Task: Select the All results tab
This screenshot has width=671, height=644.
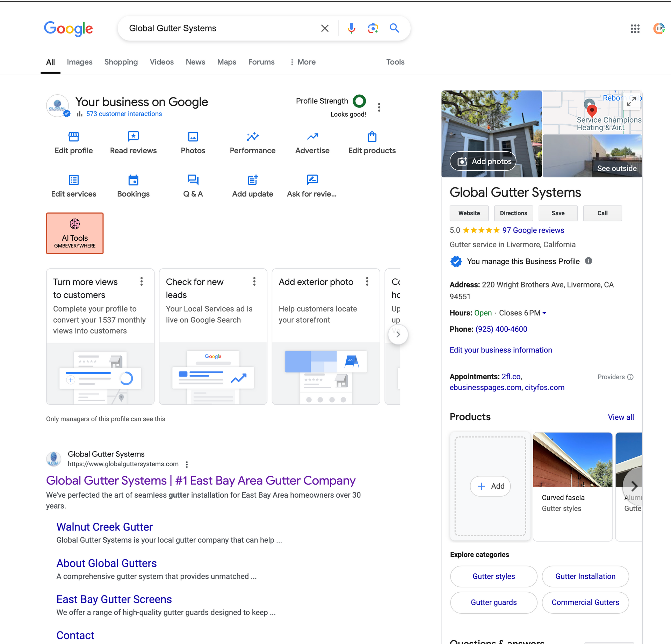Action: coord(50,62)
